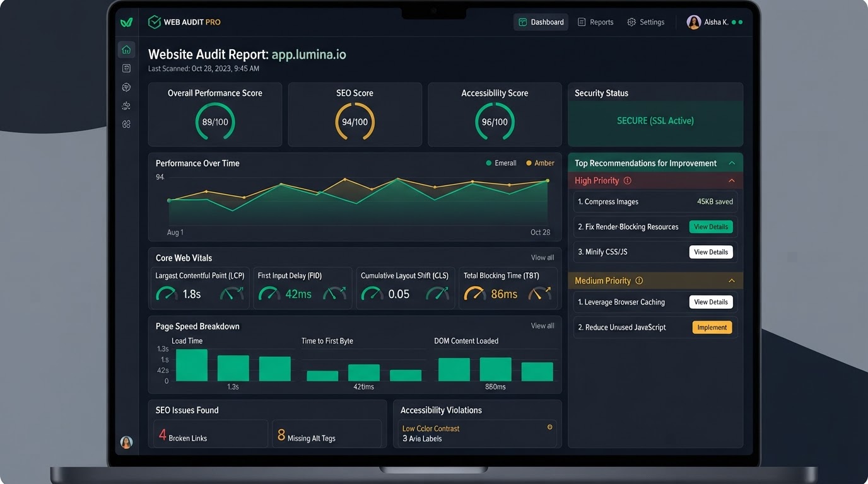Open the Home icon in the left sidebar
This screenshot has height=484, width=868.
(x=126, y=50)
